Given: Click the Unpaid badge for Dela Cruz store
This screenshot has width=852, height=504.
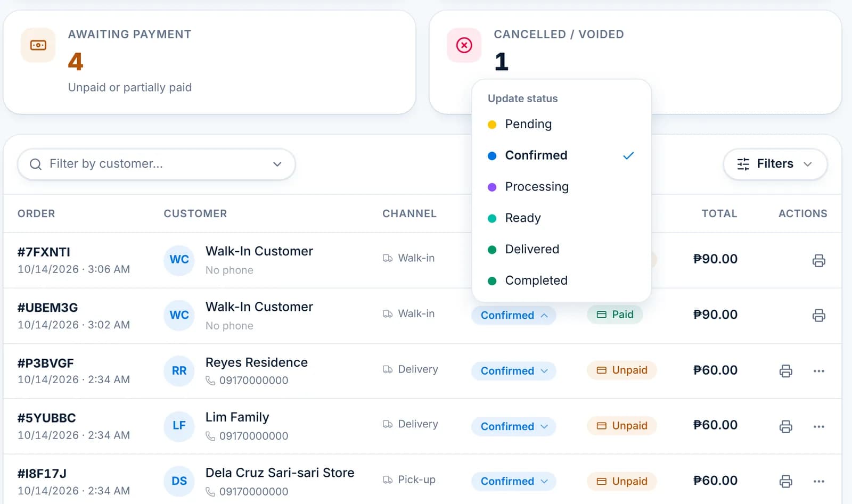Looking at the screenshot, I should (x=622, y=481).
